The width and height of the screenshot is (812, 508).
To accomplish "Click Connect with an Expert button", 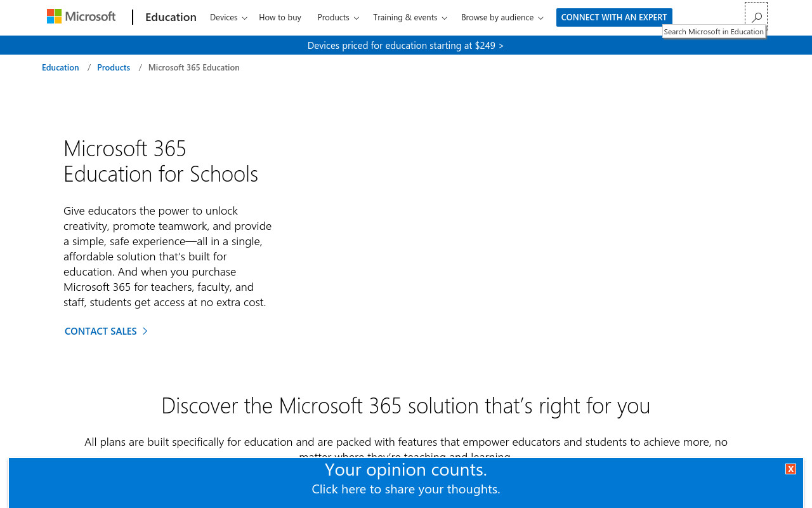I will [x=614, y=17].
